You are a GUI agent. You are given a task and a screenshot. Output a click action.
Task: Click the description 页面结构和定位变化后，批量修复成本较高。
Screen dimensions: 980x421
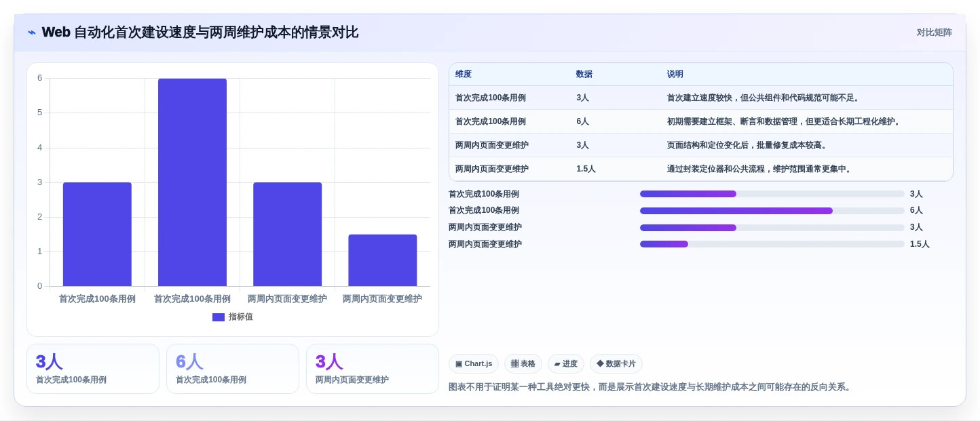tap(748, 146)
